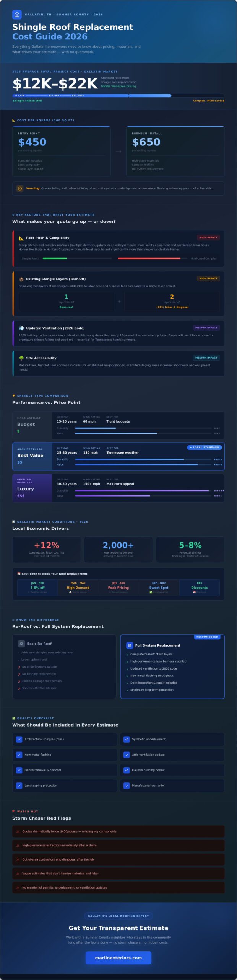Toggle the Architectural shingles checkbox
The width and height of the screenshot is (237, 980).
19,739
